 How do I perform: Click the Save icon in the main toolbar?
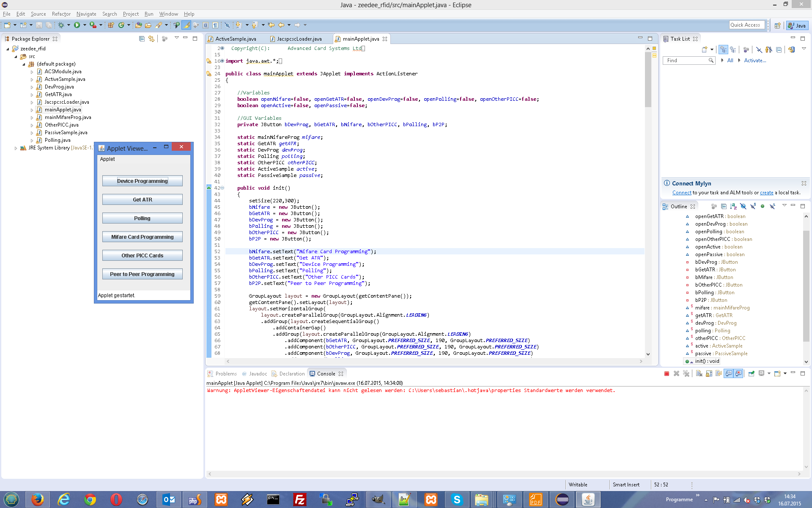point(39,25)
